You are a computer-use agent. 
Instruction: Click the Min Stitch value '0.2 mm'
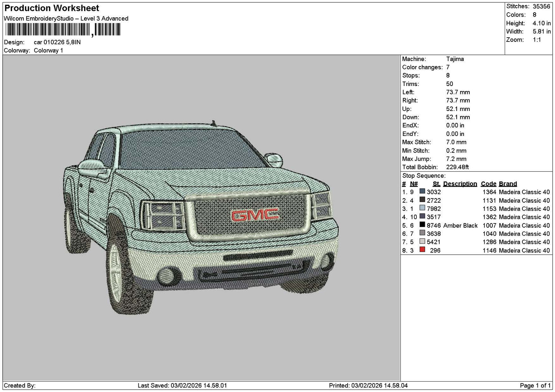pos(456,151)
